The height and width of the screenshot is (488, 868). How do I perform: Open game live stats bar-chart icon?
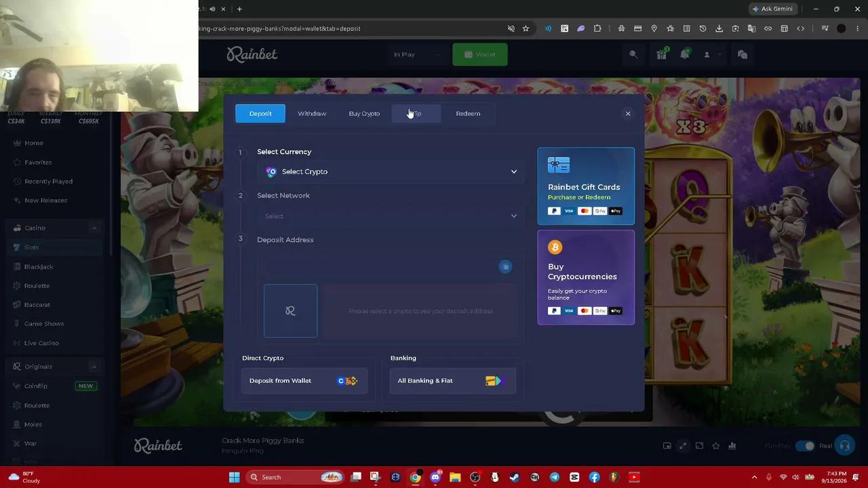click(x=732, y=445)
